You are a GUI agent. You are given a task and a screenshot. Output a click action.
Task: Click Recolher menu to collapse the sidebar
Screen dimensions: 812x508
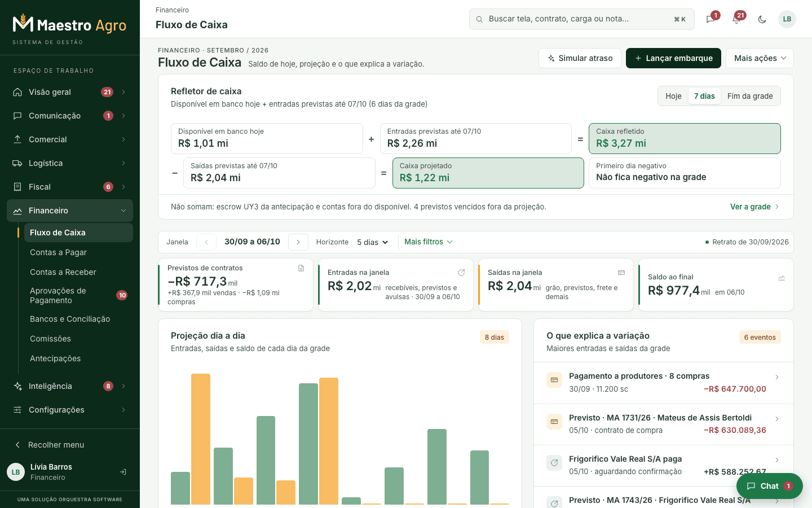[x=70, y=445]
